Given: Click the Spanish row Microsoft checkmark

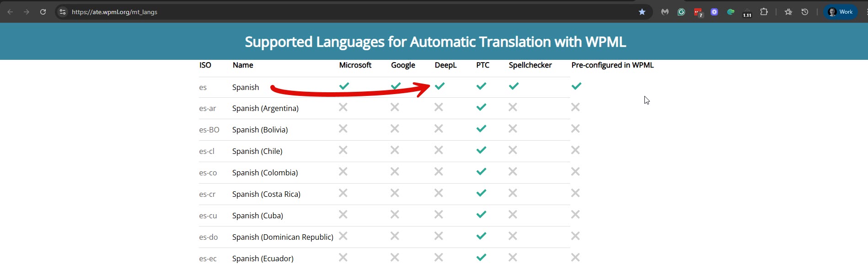Looking at the screenshot, I should pyautogui.click(x=344, y=86).
